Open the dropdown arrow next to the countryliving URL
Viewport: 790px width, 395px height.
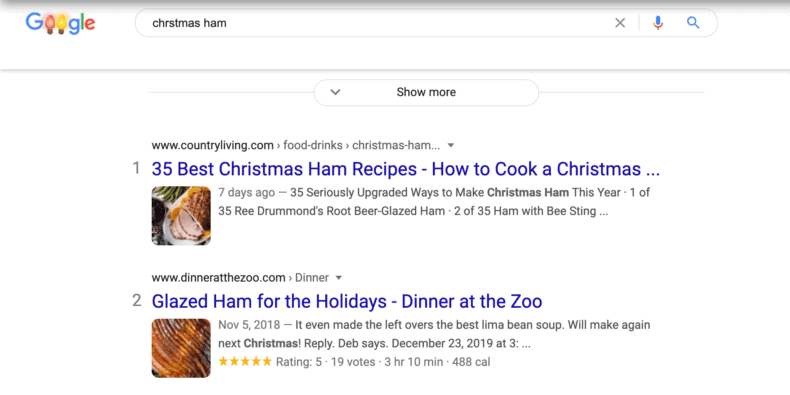(x=451, y=146)
